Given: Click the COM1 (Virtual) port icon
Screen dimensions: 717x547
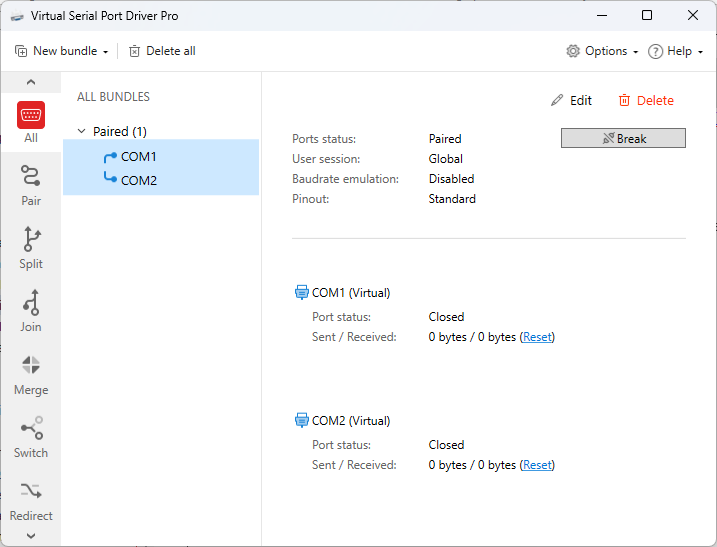Looking at the screenshot, I should tap(302, 292).
